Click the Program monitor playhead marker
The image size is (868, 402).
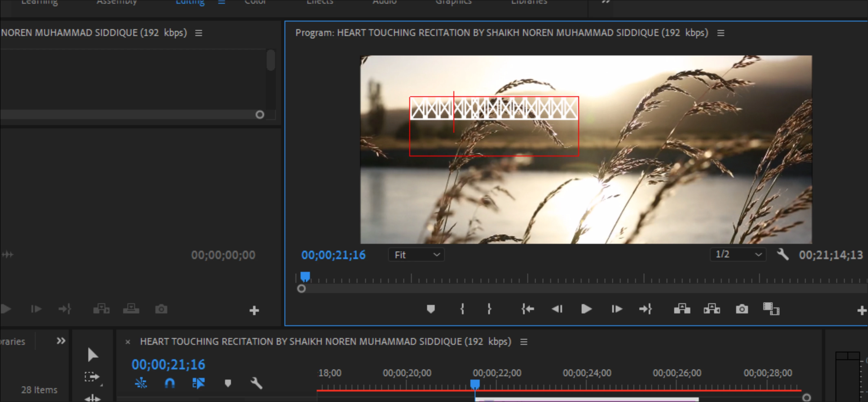coord(305,277)
